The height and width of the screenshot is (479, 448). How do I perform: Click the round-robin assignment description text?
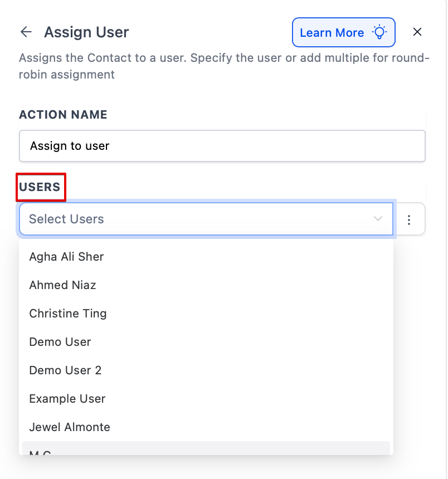tap(223, 66)
